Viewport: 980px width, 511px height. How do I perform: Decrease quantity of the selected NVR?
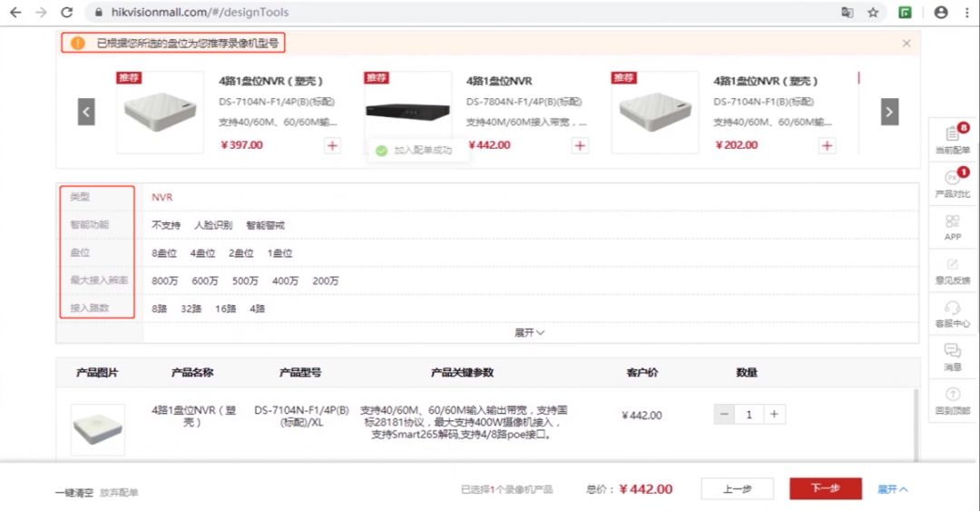[724, 414]
